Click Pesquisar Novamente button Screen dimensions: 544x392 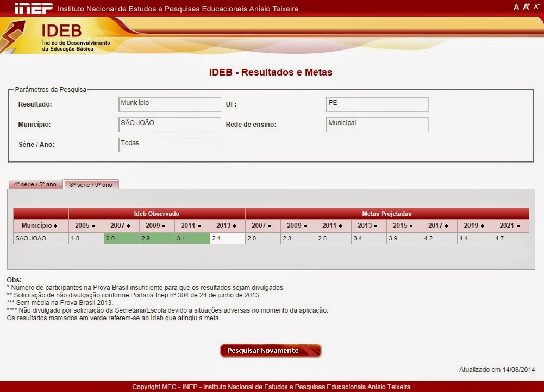tap(271, 351)
